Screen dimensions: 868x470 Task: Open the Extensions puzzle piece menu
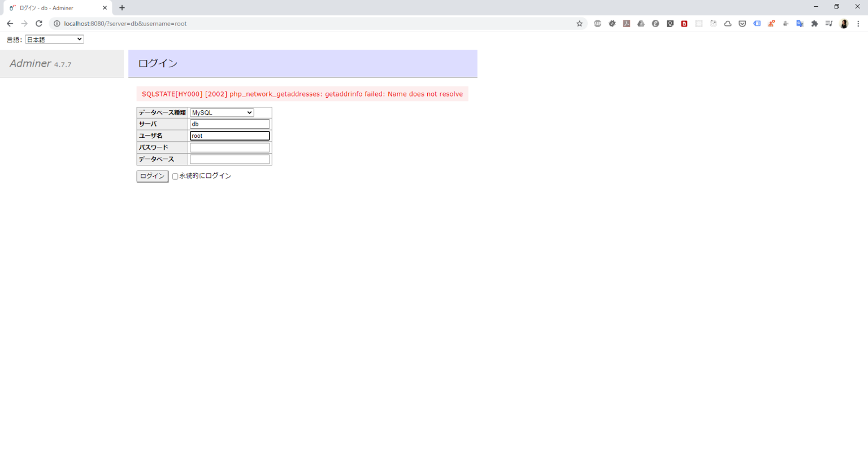pos(814,24)
